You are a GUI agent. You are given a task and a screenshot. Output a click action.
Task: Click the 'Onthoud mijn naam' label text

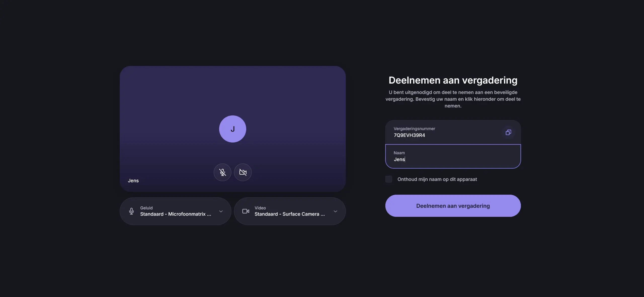[x=437, y=179]
